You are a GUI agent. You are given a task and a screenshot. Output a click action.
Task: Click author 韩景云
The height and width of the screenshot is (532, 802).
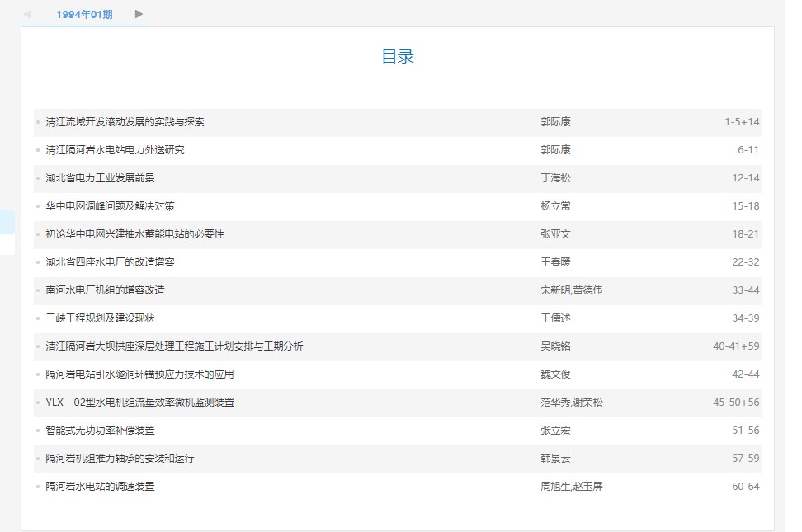(555, 459)
